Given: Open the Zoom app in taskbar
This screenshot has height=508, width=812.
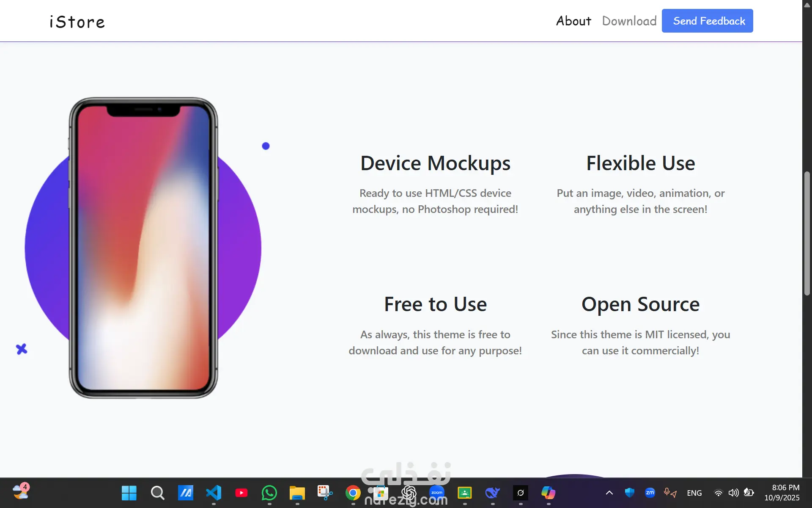Looking at the screenshot, I should click(437, 493).
